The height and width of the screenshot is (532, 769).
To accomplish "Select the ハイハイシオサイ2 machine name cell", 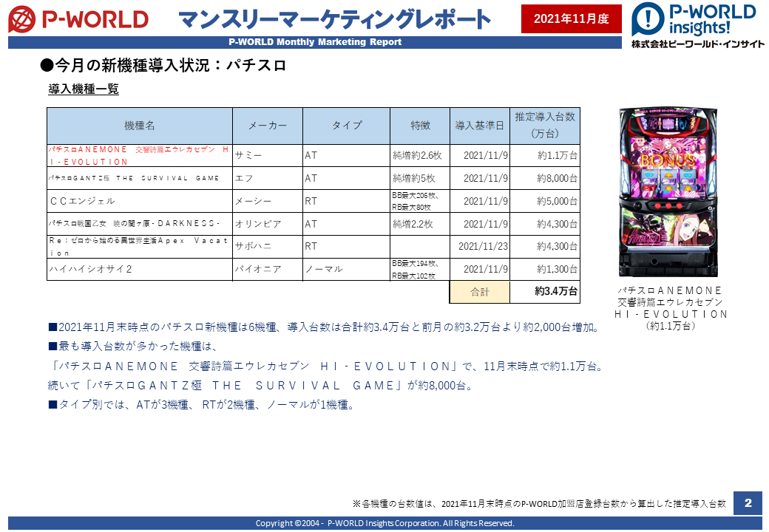I will pyautogui.click(x=140, y=269).
